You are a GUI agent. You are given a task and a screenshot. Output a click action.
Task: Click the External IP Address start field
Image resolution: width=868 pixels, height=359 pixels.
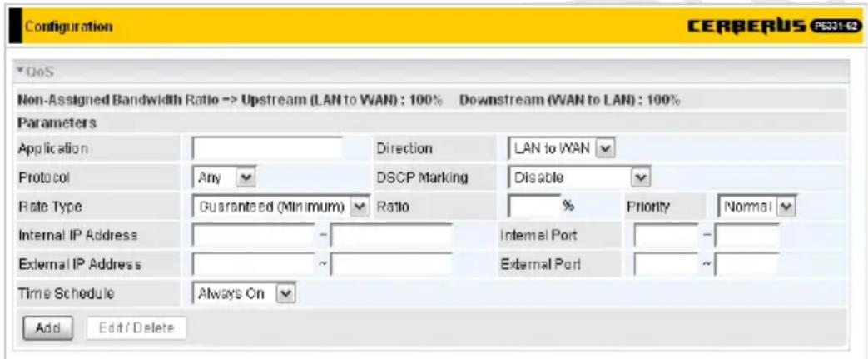[x=253, y=265]
